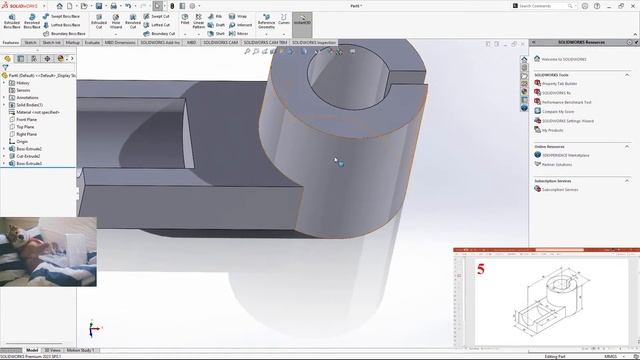Select the Draft feature tool
This screenshot has height=360, width=640.
tap(216, 25)
